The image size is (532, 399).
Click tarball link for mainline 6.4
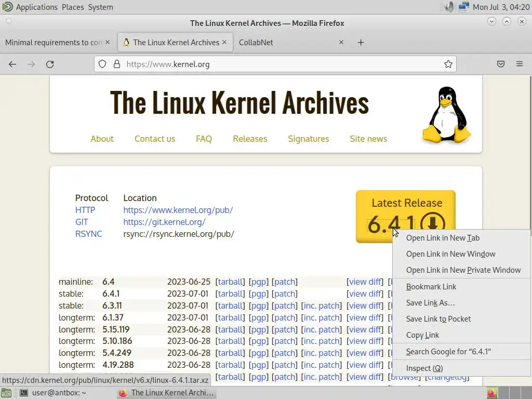(x=230, y=282)
